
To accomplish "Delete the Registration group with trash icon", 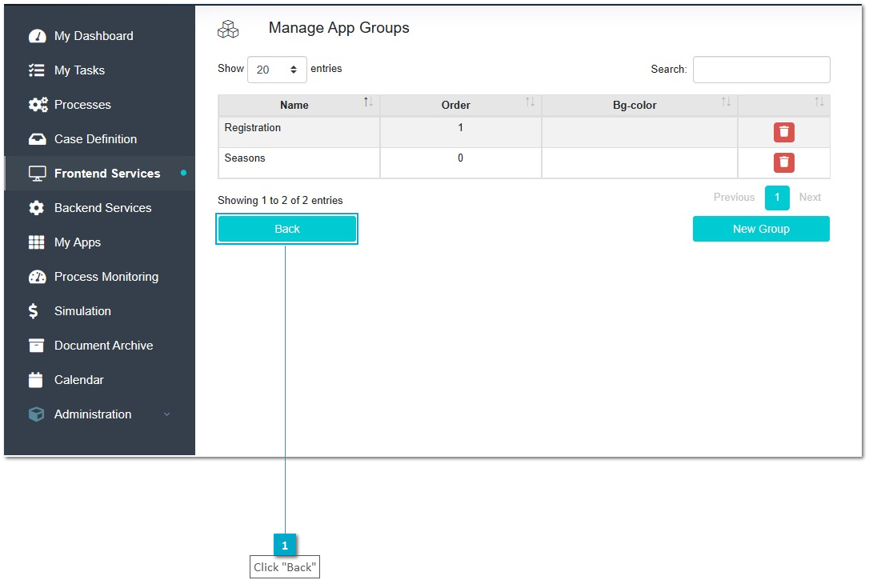I will click(783, 133).
